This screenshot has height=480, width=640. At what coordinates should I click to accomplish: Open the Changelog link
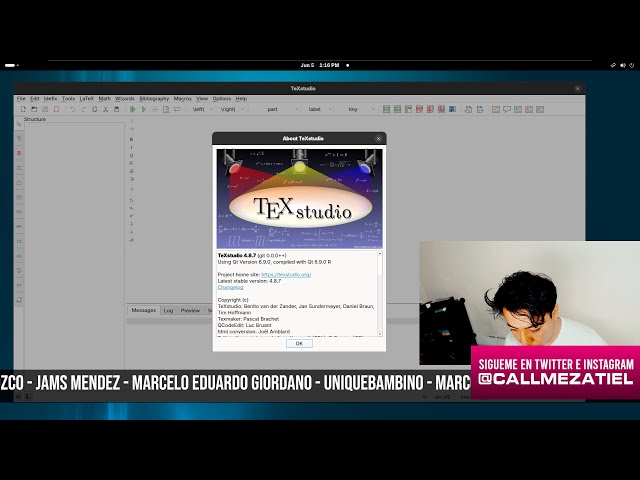[230, 287]
